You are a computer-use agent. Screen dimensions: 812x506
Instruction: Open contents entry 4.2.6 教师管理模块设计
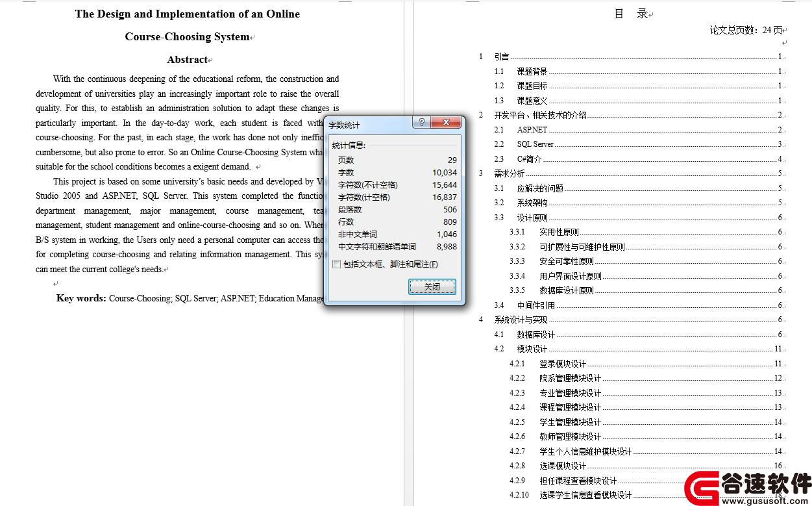click(646, 436)
